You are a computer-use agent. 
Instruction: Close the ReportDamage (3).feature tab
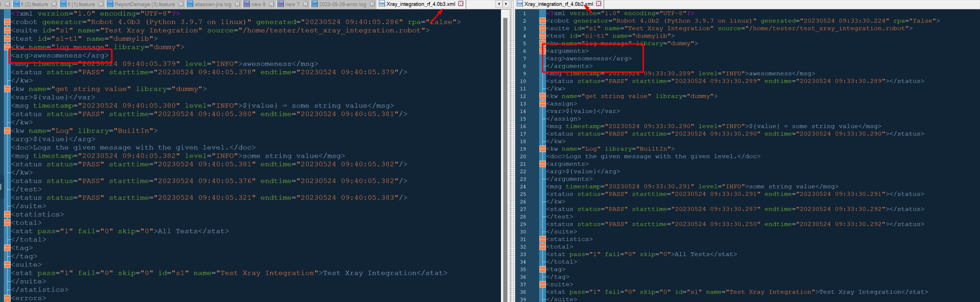[181, 4]
